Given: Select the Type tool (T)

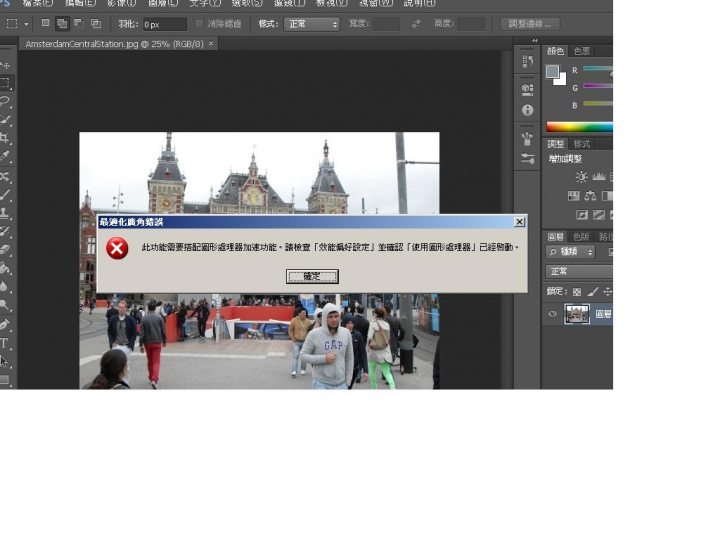Looking at the screenshot, I should point(5,343).
